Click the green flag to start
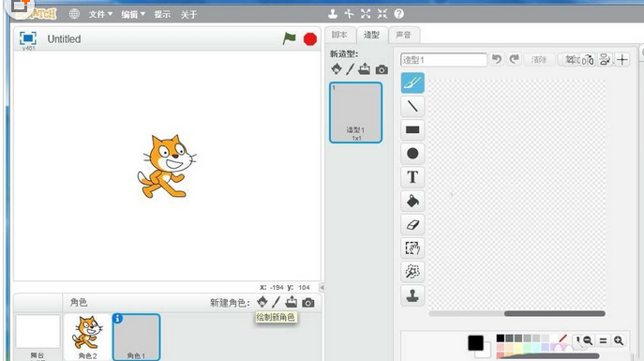This screenshot has height=361, width=644. [289, 38]
